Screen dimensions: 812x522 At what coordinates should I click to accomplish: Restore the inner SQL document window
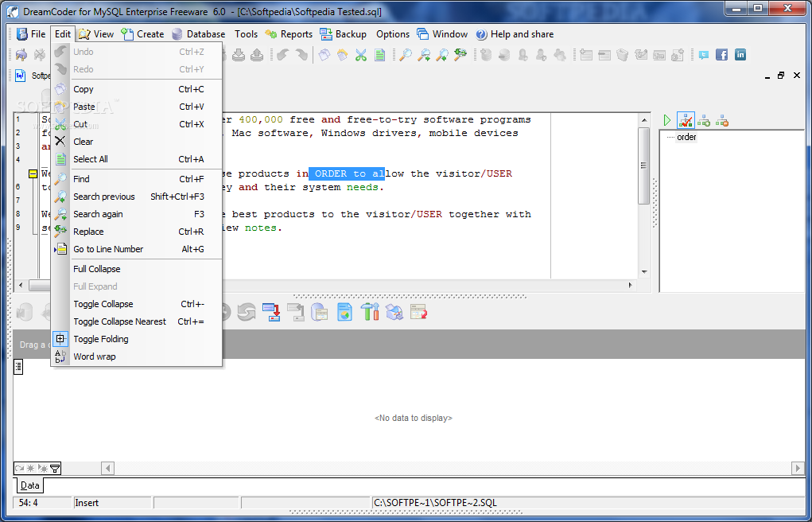coord(781,76)
